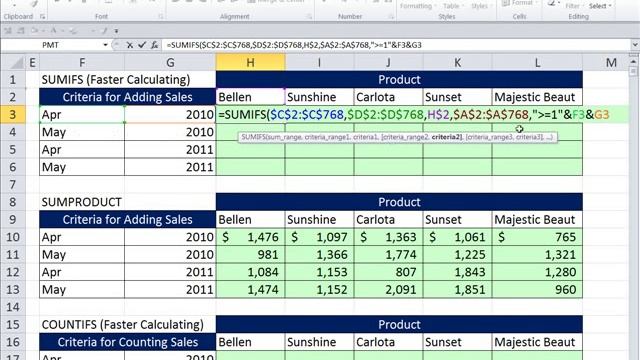
Task: Cancel the formula entry with the X icon
Action: pos(129,45)
